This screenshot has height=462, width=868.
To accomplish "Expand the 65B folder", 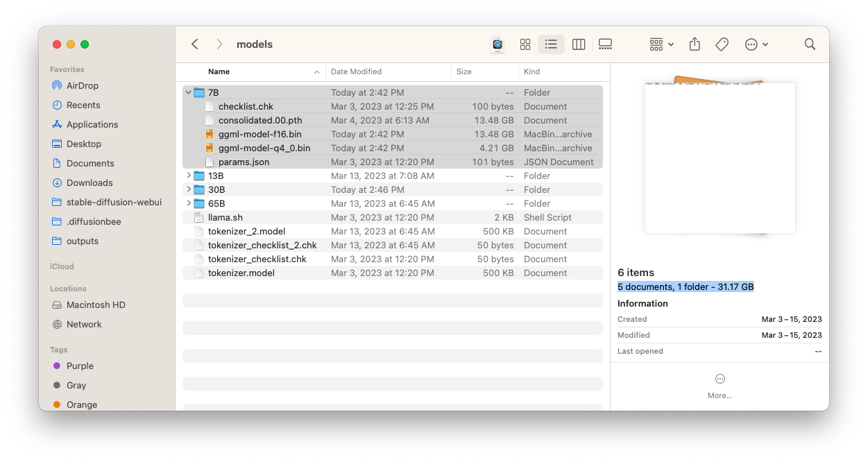I will point(189,204).
